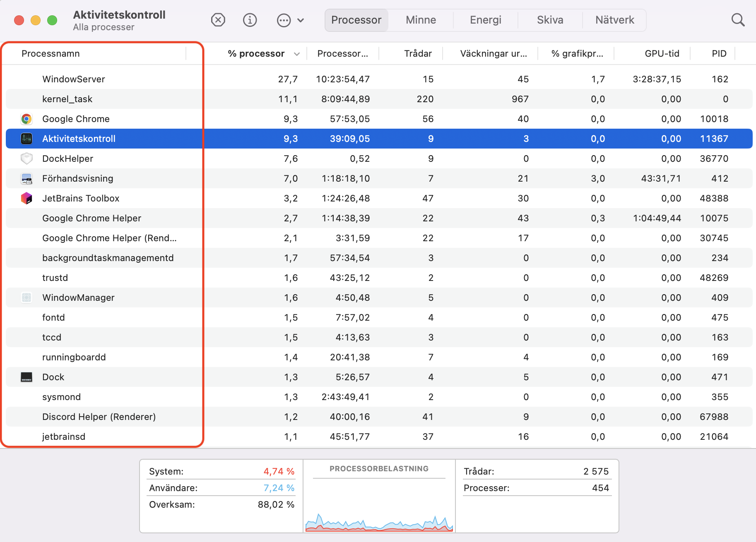Sort by the PID column header
The image size is (756, 542).
click(x=719, y=54)
